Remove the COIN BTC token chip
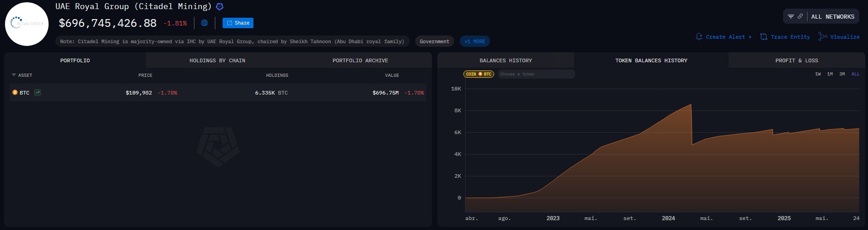Screen dimensions: 868x230 (x=479, y=74)
